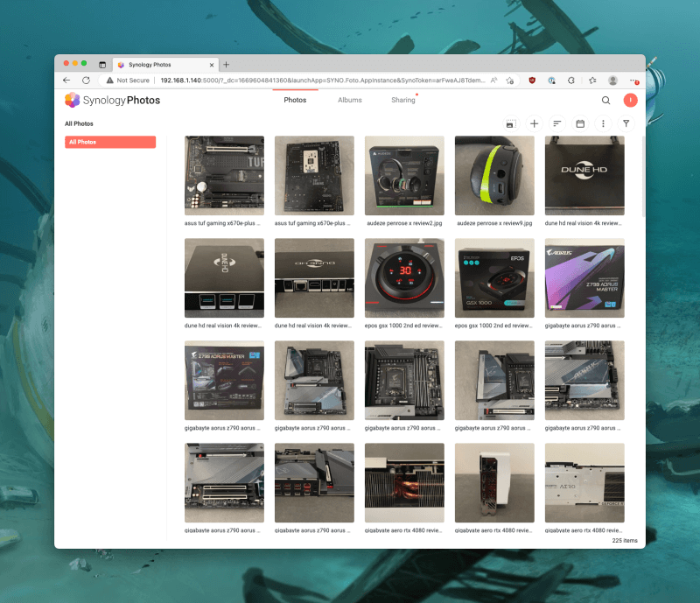Open the Synology Photos logo icon
The image size is (700, 603).
(x=73, y=100)
